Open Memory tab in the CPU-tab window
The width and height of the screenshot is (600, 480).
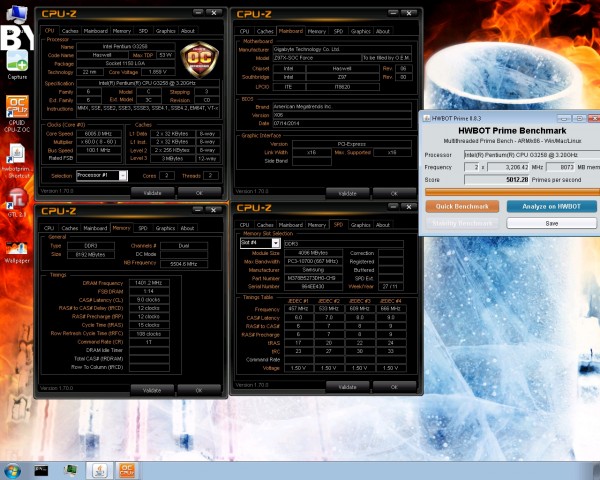pyautogui.click(x=122, y=31)
